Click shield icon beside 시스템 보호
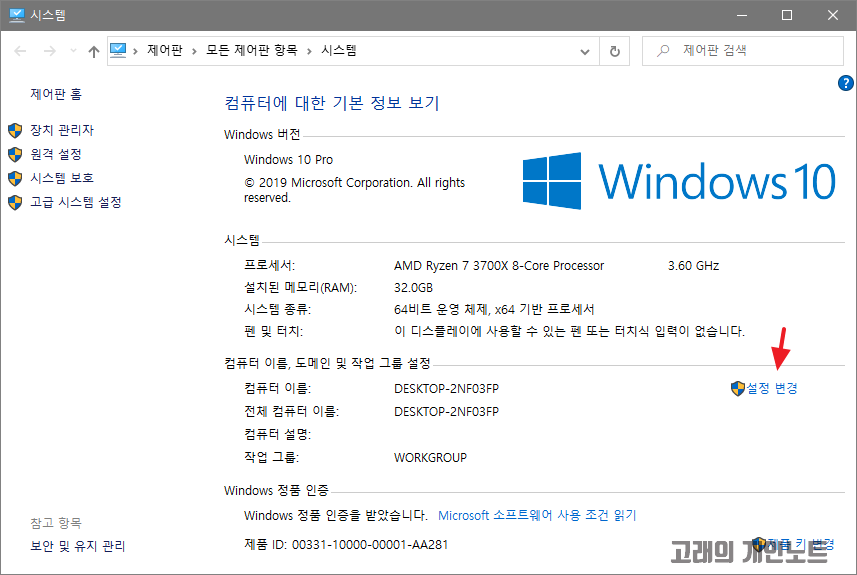 point(15,178)
